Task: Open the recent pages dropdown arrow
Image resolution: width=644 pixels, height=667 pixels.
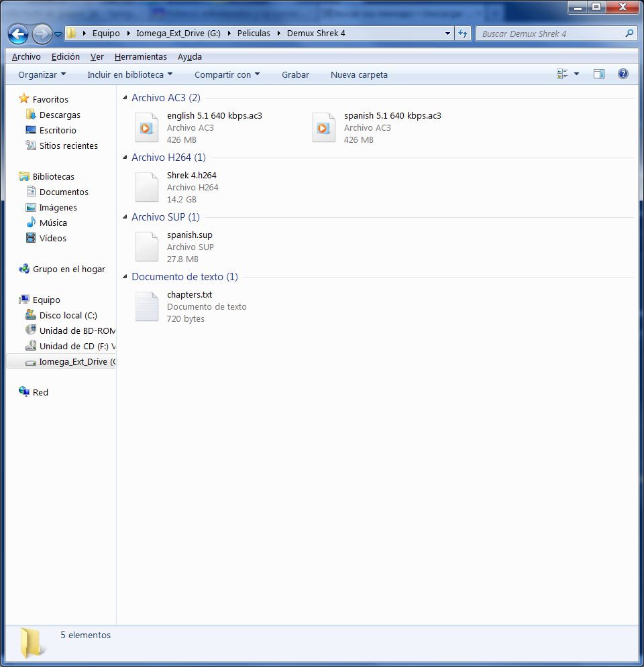Action: pyautogui.click(x=58, y=34)
